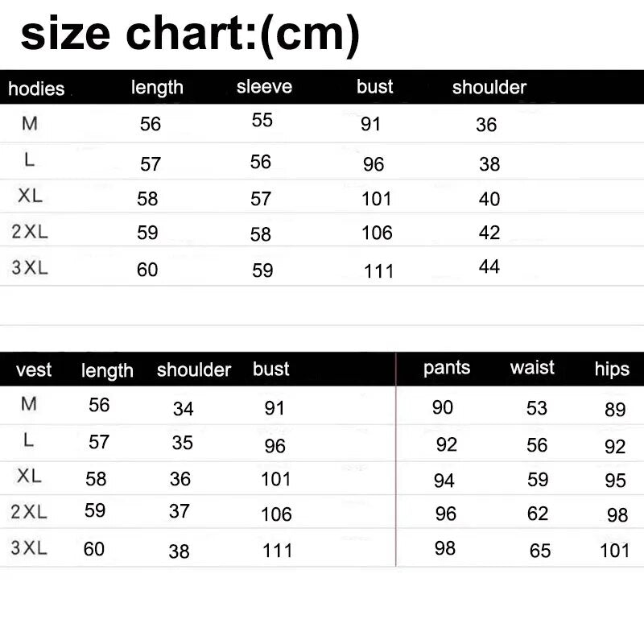Click the hoodies table 'bust' column header
The width and height of the screenshot is (644, 644).
(x=375, y=87)
